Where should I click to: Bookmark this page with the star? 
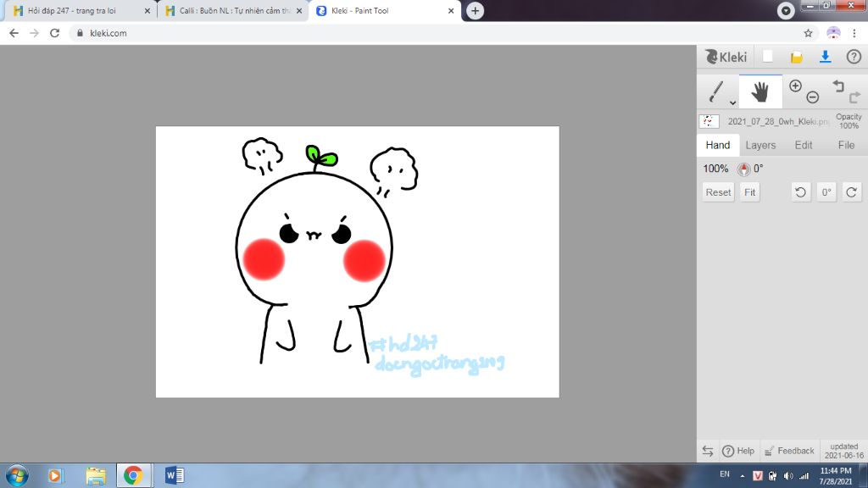click(x=808, y=33)
